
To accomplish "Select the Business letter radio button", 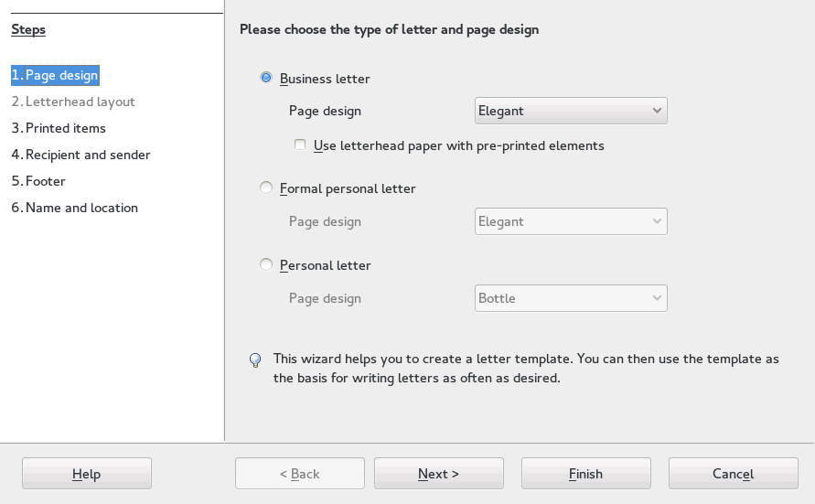I will [266, 79].
